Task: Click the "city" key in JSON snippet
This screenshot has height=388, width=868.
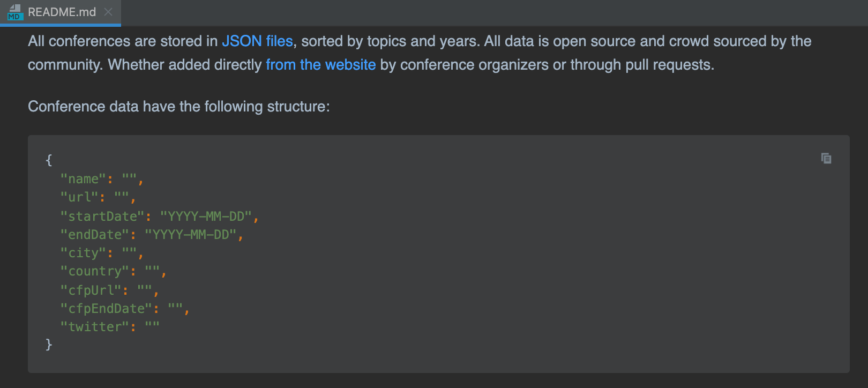Action: point(83,253)
